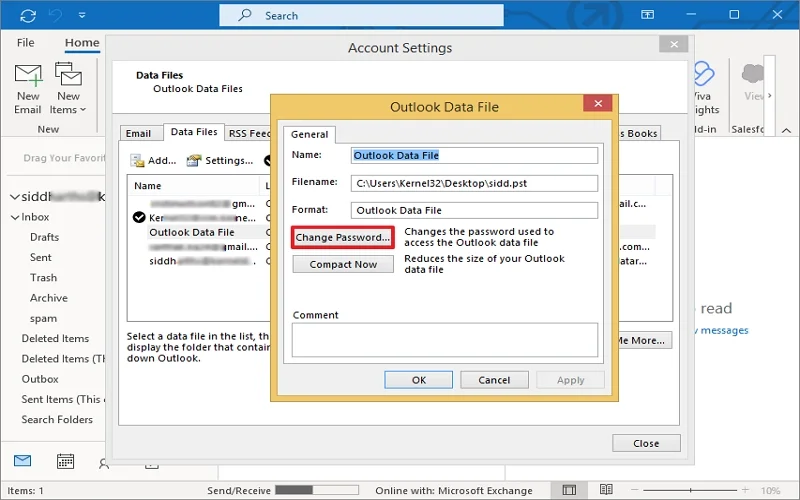800x500 pixels.
Task: Close the Outlook Data File dialog with red X
Action: (598, 104)
